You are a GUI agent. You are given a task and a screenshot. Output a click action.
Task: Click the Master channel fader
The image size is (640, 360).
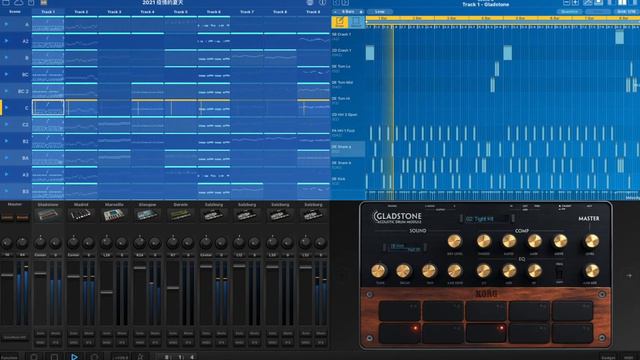pyautogui.click(x=7, y=275)
